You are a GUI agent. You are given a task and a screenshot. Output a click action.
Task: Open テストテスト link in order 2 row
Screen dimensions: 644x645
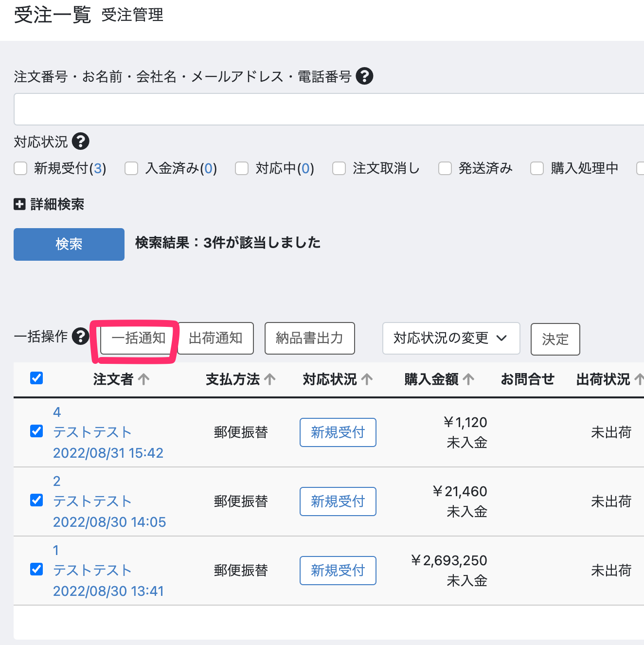tap(92, 501)
